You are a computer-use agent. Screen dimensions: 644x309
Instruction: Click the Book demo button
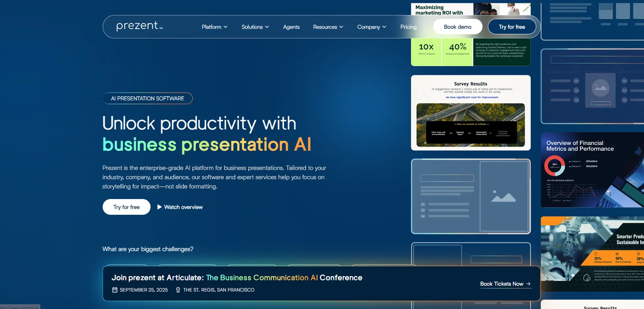458,27
